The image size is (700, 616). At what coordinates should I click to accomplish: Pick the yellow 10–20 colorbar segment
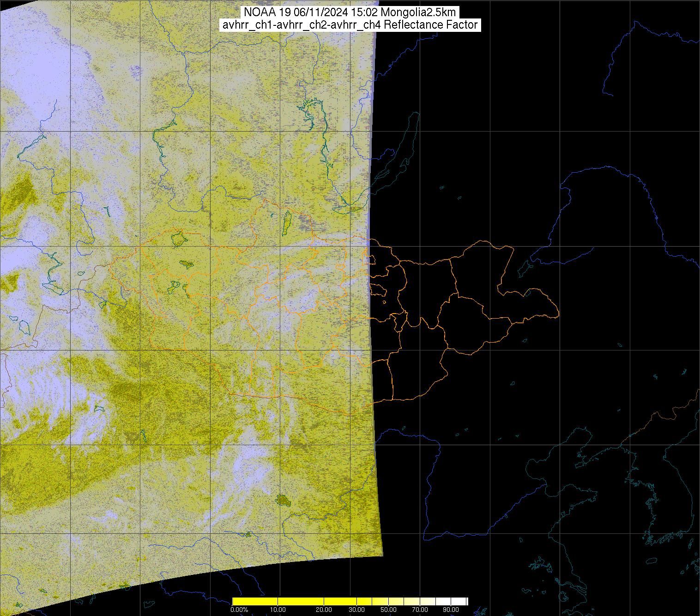[301, 601]
